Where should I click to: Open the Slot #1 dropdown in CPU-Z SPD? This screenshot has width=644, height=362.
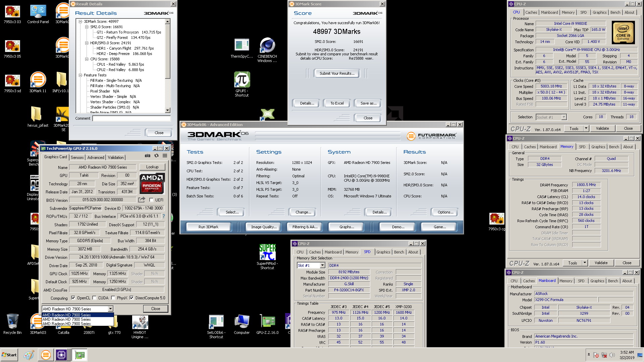pyautogui.click(x=323, y=265)
